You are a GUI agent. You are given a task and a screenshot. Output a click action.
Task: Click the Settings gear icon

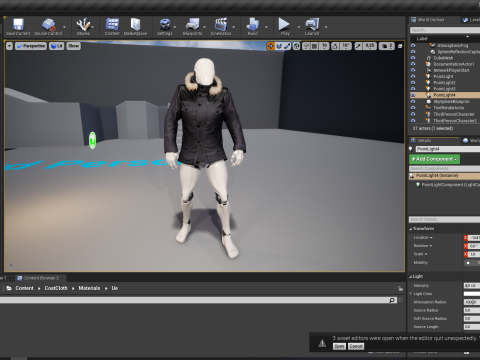click(165, 25)
